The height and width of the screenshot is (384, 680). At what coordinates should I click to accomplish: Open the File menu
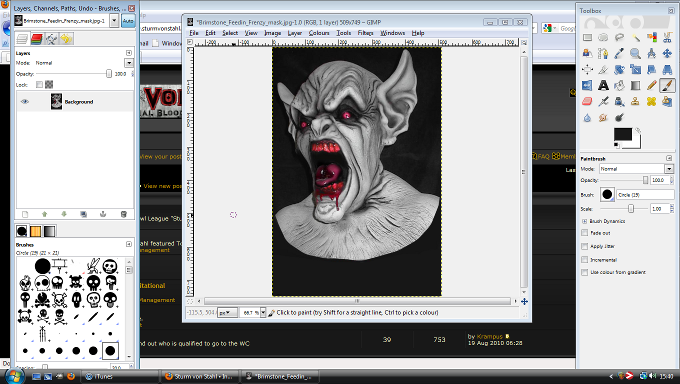(194, 33)
